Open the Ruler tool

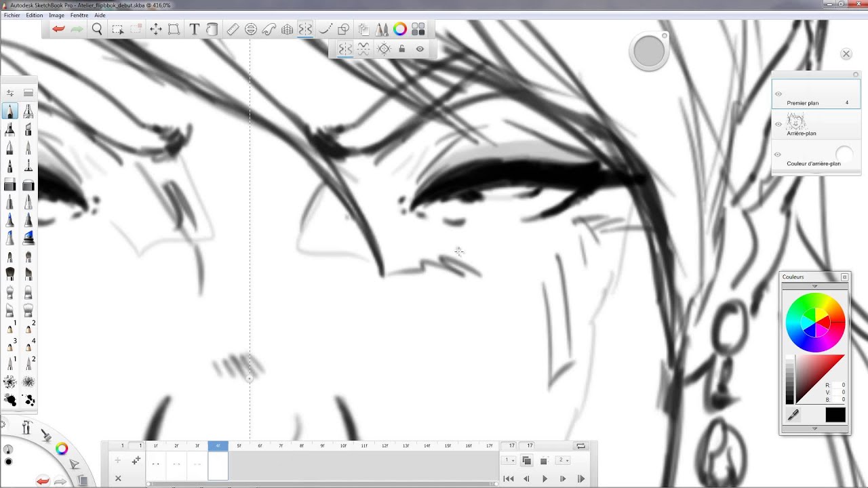[233, 29]
